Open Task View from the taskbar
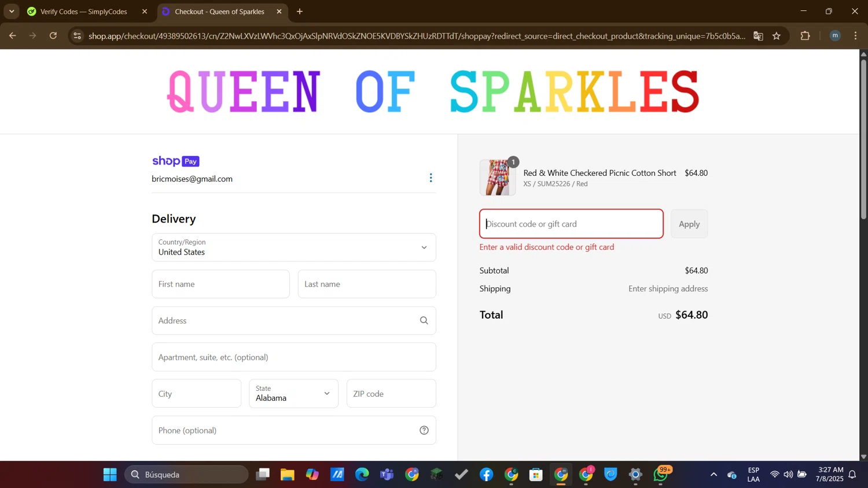The height and width of the screenshot is (488, 868). (263, 475)
